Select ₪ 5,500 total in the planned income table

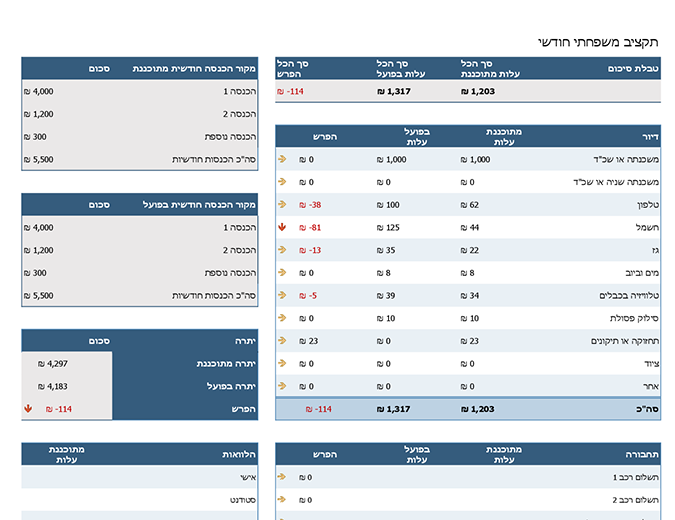pyautogui.click(x=39, y=159)
